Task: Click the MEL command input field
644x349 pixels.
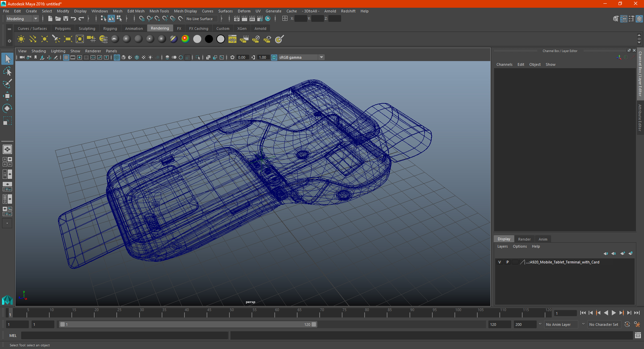Action: click(x=124, y=335)
